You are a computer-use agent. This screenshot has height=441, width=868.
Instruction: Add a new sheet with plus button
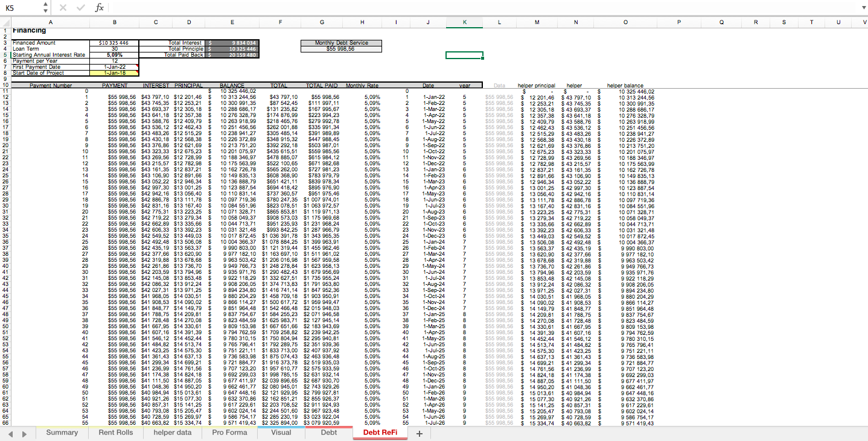coord(420,434)
